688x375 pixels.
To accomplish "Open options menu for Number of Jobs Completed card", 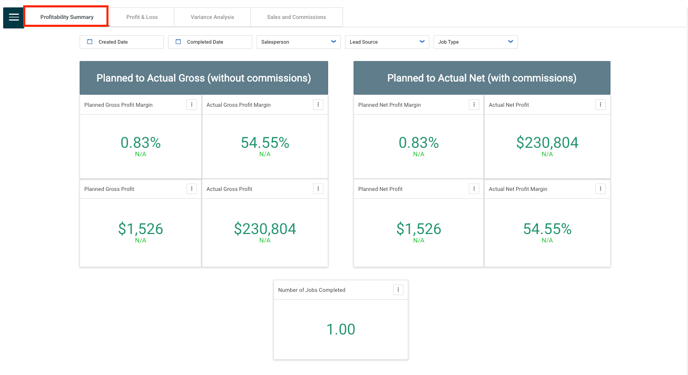I will pyautogui.click(x=398, y=289).
